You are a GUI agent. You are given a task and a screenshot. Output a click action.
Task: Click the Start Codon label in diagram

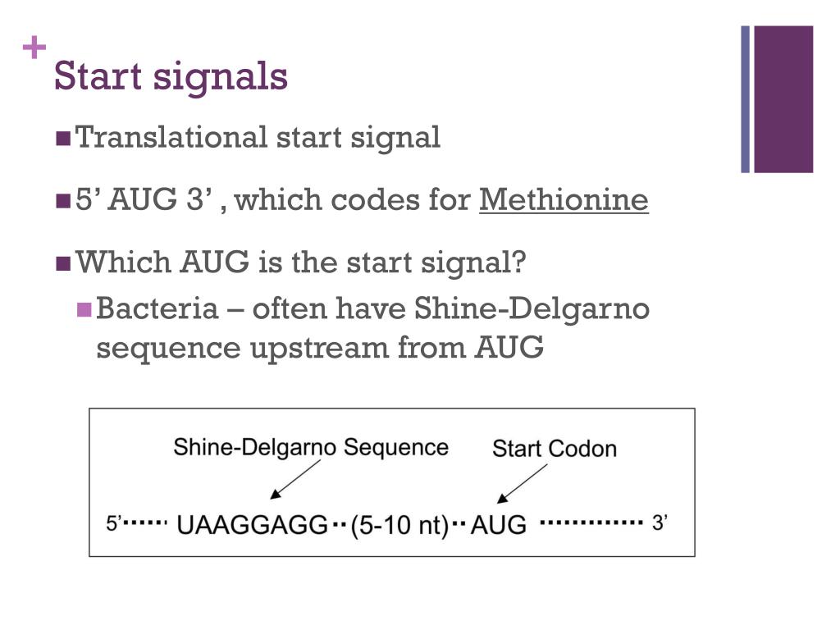(555, 449)
